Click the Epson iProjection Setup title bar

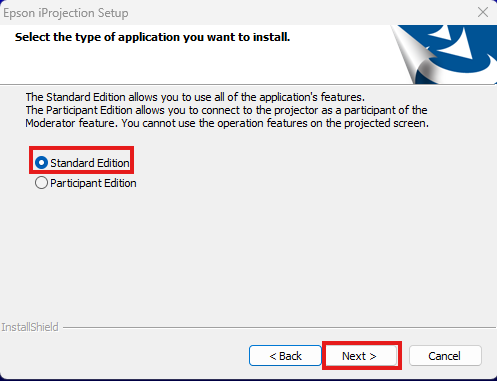click(233, 13)
